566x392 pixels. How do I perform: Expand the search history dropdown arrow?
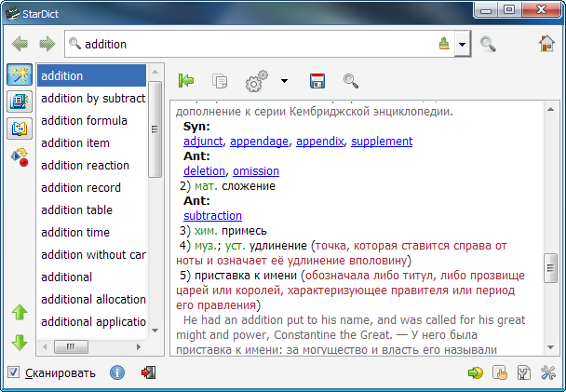tap(462, 44)
